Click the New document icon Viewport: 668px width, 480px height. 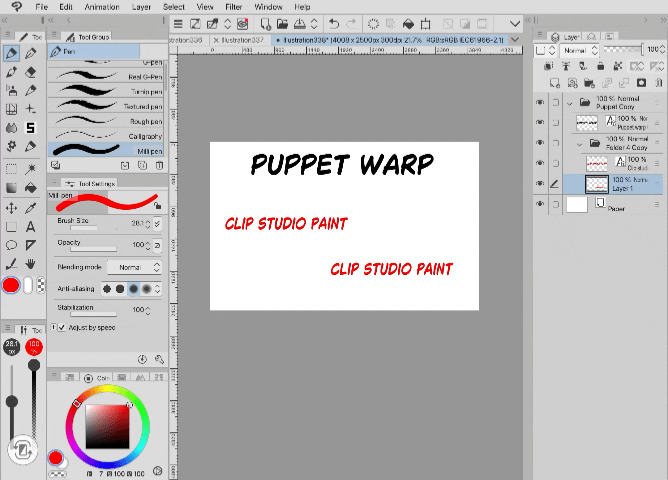265,24
